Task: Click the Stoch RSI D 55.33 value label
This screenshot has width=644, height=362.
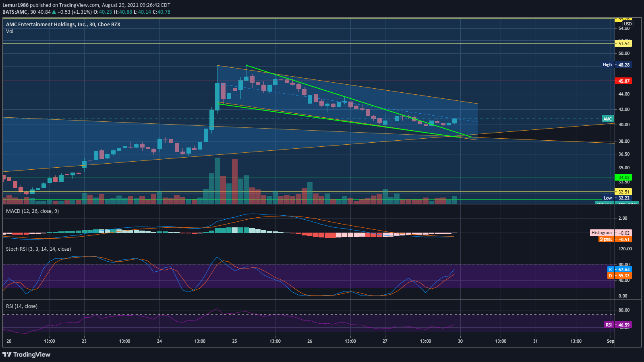Action: click(619, 276)
